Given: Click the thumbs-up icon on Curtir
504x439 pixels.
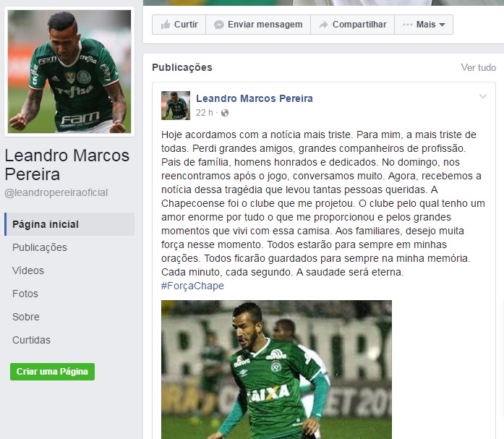Looking at the screenshot, I should [166, 25].
